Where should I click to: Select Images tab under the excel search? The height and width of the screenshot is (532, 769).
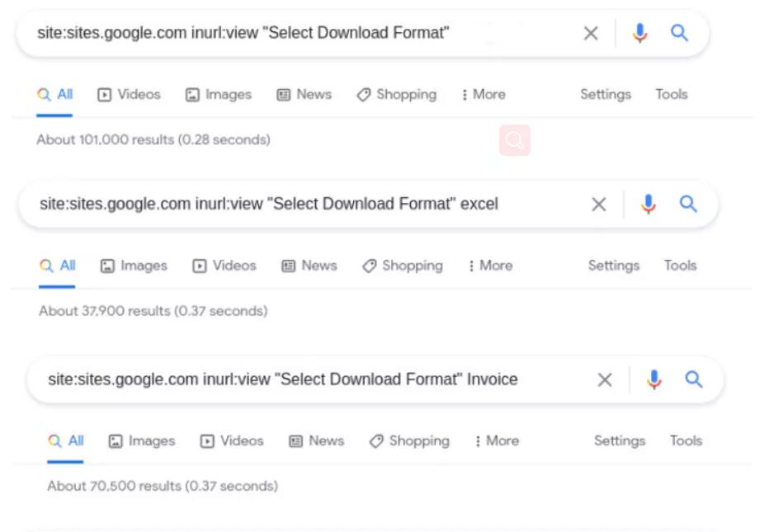[134, 266]
